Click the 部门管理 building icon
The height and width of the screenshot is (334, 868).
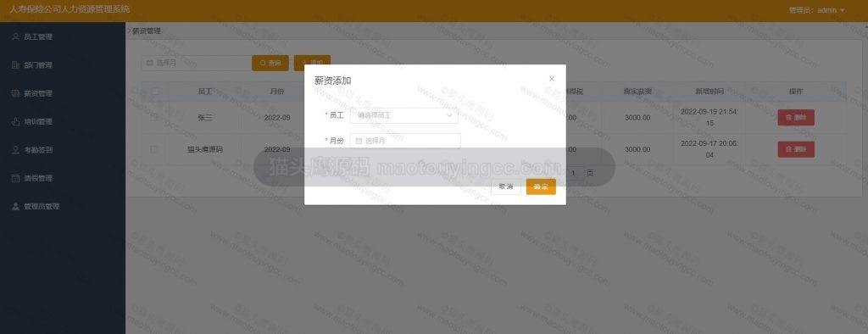(15, 64)
